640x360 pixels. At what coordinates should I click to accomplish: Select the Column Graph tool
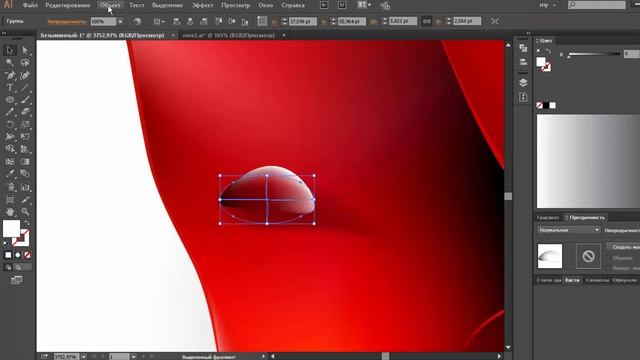pyautogui.click(x=25, y=187)
